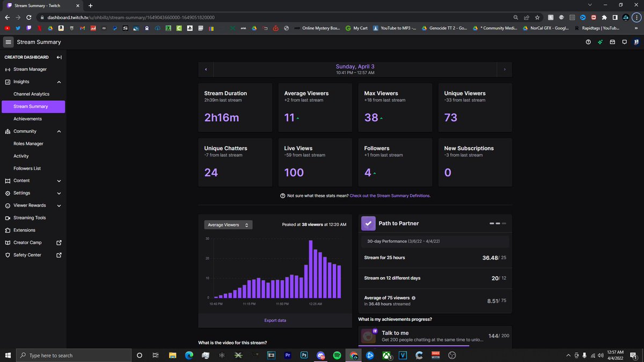Reload the page in Chrome

pos(29,17)
